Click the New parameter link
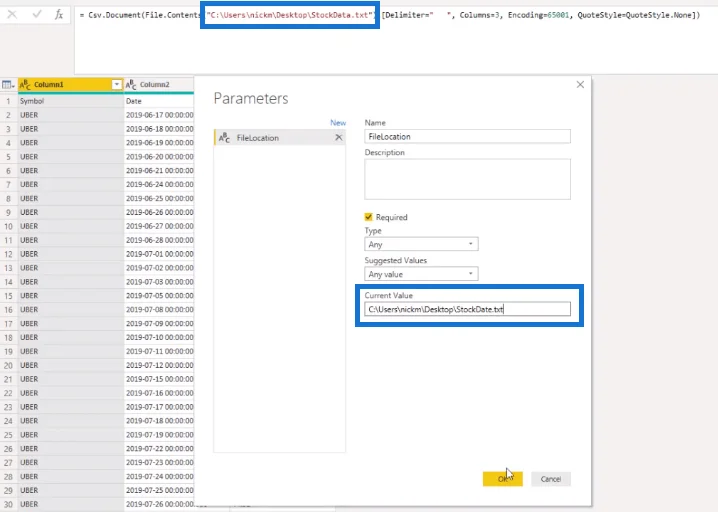Image resolution: width=718 pixels, height=512 pixels. point(338,123)
